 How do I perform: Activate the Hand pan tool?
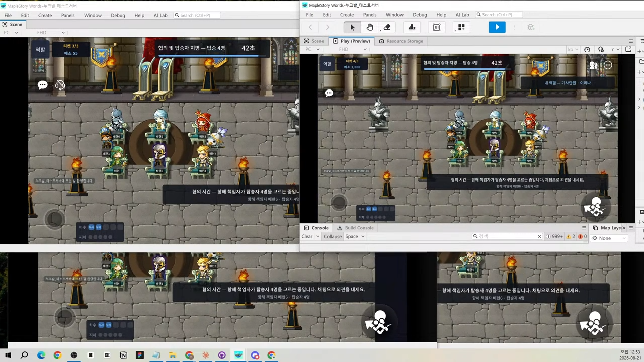(x=370, y=27)
